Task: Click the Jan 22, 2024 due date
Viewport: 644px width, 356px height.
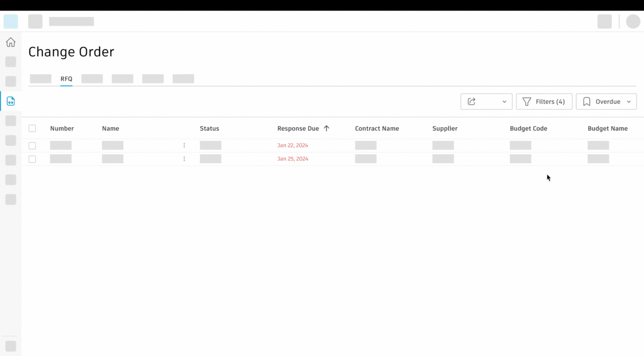Action: (293, 146)
